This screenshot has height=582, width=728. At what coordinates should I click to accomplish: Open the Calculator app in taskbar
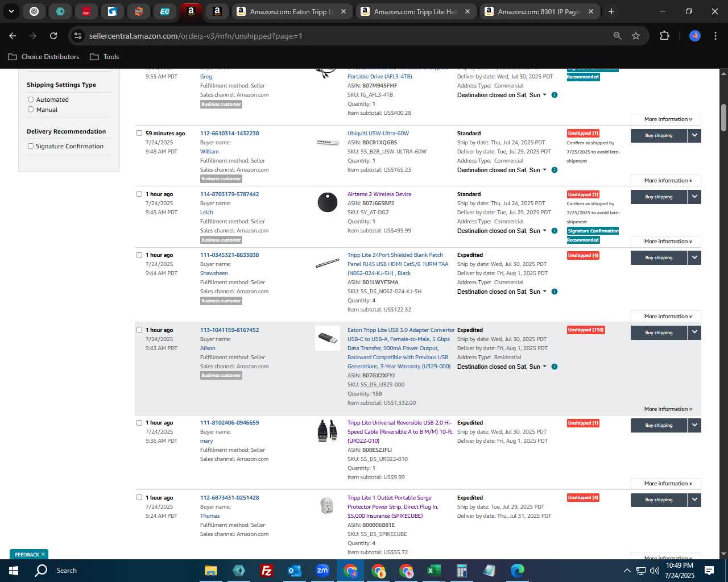pos(462,571)
